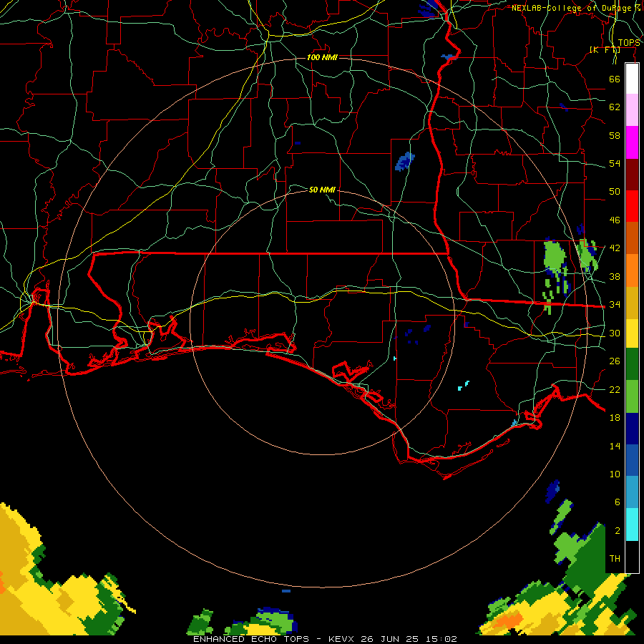Pick the bright red legend swatch
This screenshot has height=644, width=644.
point(632,206)
